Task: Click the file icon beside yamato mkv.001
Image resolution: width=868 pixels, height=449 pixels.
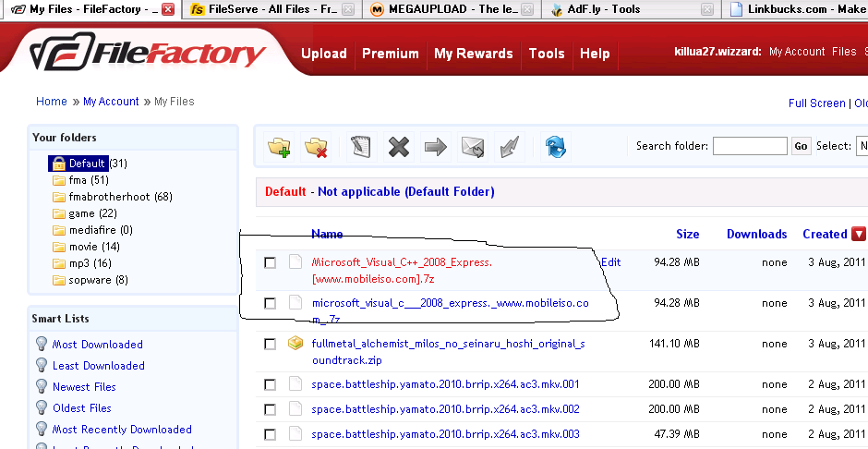Action: point(295,383)
